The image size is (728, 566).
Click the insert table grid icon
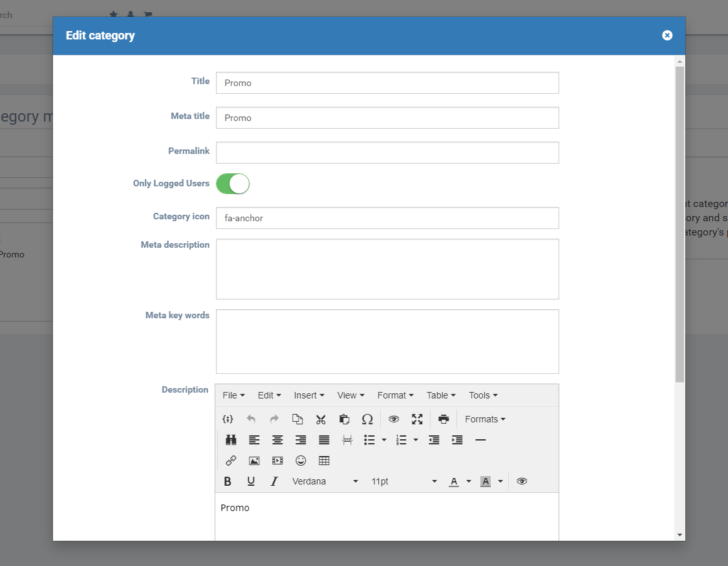324,461
